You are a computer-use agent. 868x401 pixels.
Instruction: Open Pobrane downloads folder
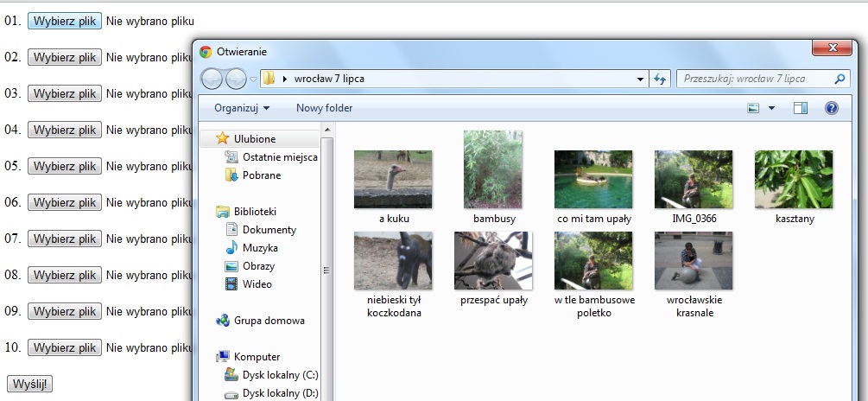261,175
